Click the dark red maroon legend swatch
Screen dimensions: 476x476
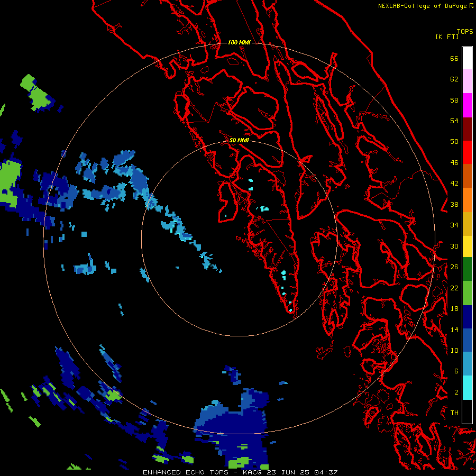tap(467, 129)
